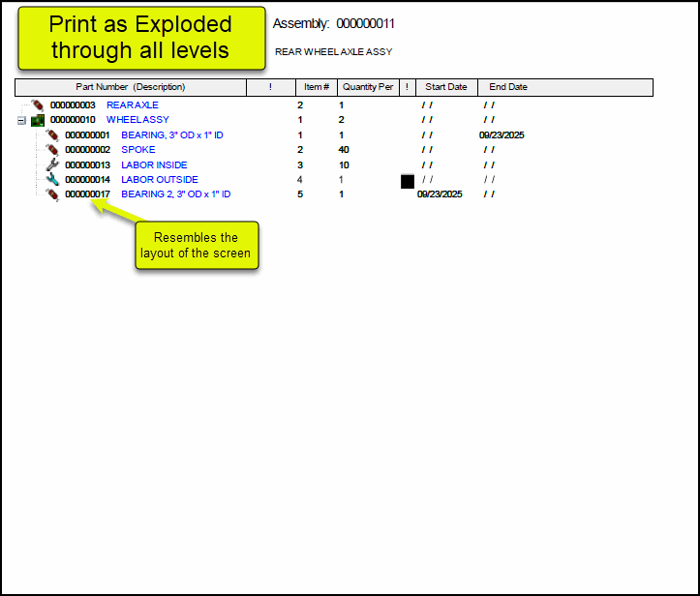Click the SPOKE part icon
The image size is (700, 596).
click(52, 150)
